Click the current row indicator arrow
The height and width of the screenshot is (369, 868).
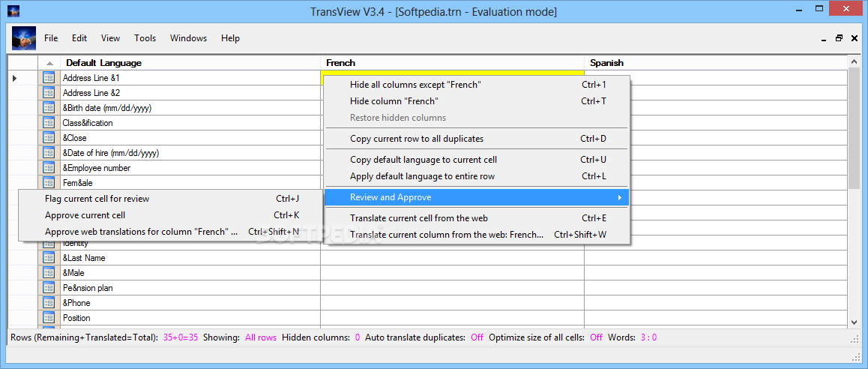[15, 78]
